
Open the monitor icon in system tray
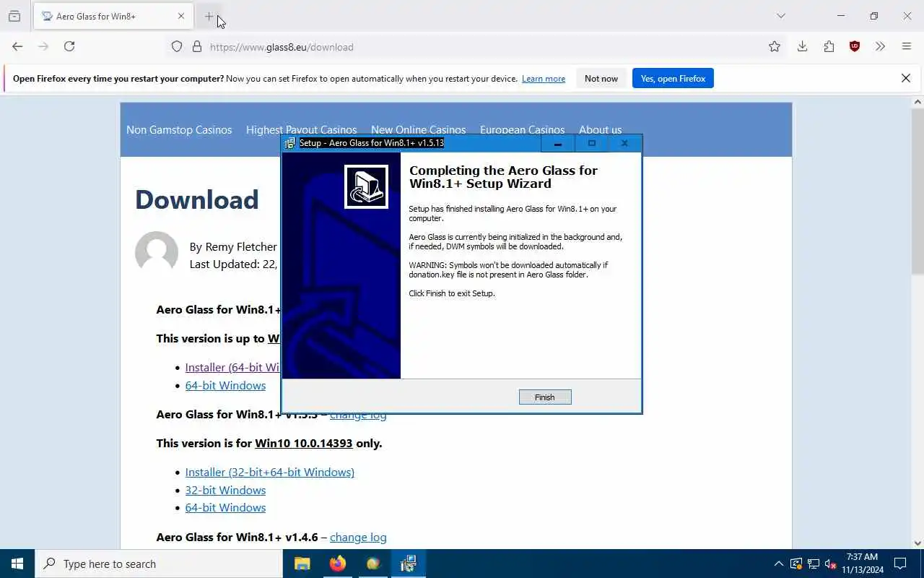(796, 564)
